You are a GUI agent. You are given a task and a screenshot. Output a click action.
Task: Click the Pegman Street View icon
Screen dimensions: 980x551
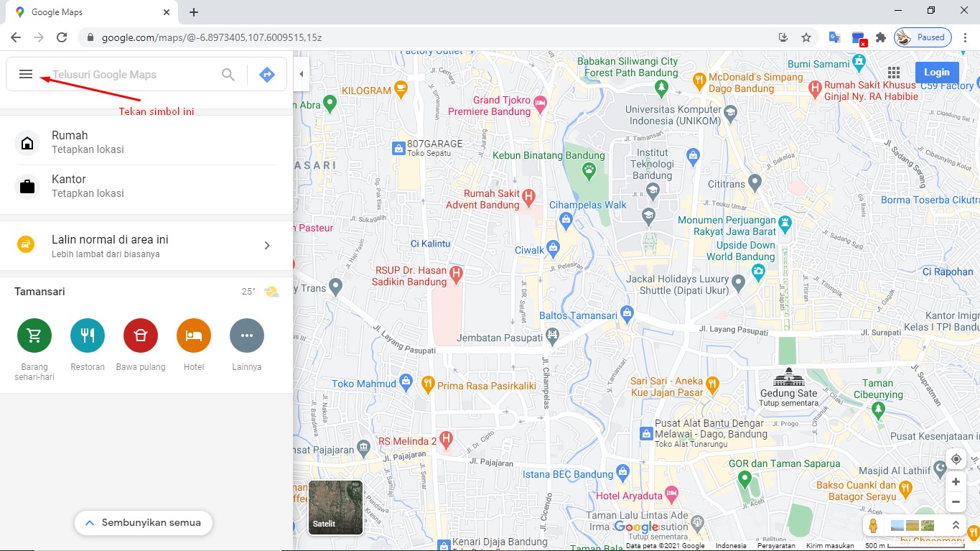coord(873,526)
